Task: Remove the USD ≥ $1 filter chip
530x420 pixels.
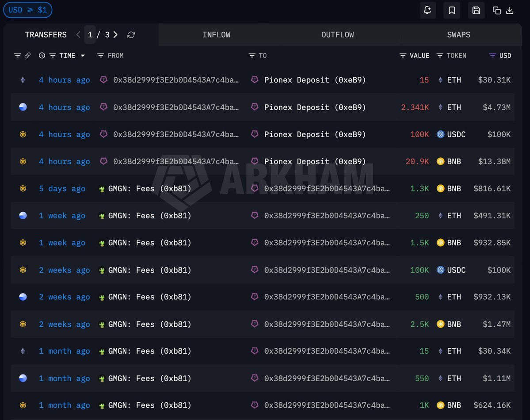Action: pyautogui.click(x=28, y=10)
